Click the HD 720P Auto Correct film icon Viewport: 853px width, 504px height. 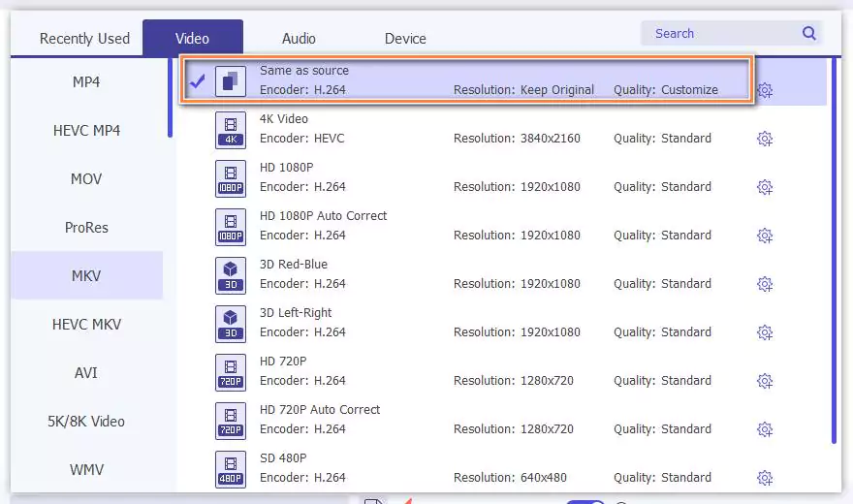tap(231, 421)
